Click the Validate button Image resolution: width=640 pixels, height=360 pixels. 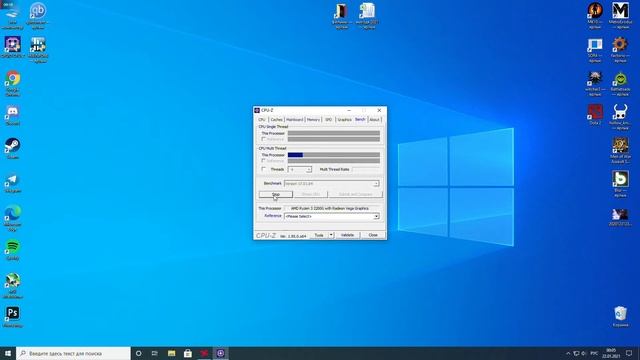click(x=347, y=235)
